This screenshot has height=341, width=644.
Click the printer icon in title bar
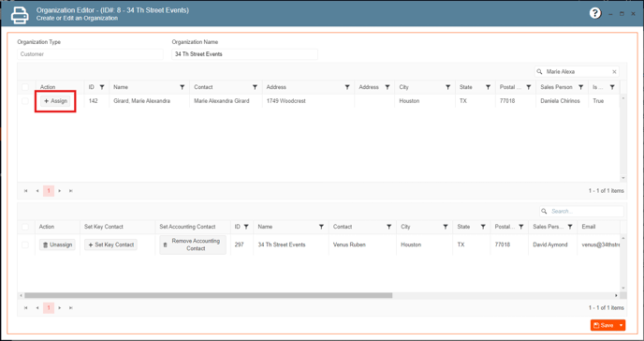click(20, 14)
